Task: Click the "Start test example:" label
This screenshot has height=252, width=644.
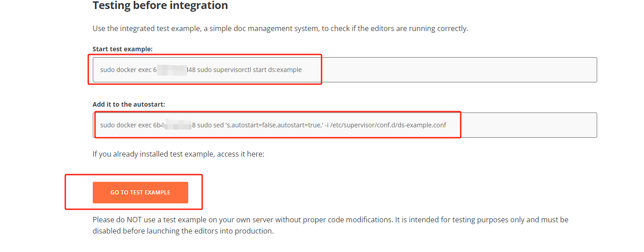Action: (x=122, y=49)
